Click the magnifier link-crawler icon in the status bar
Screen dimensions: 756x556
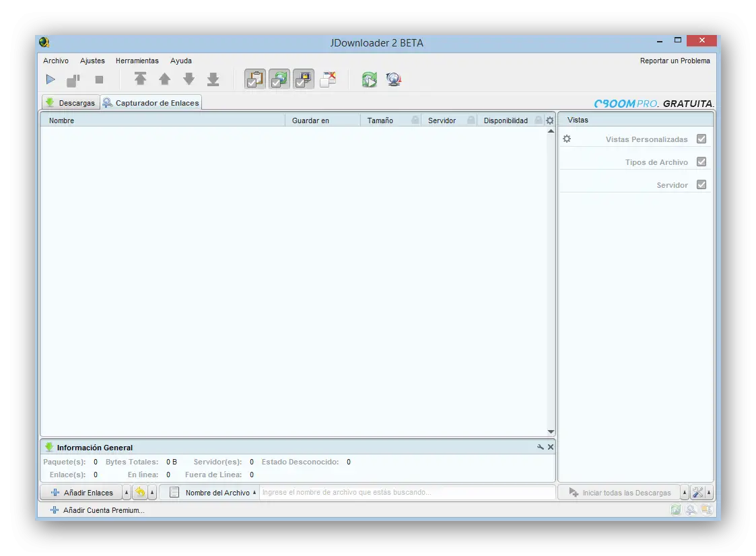[x=691, y=510]
